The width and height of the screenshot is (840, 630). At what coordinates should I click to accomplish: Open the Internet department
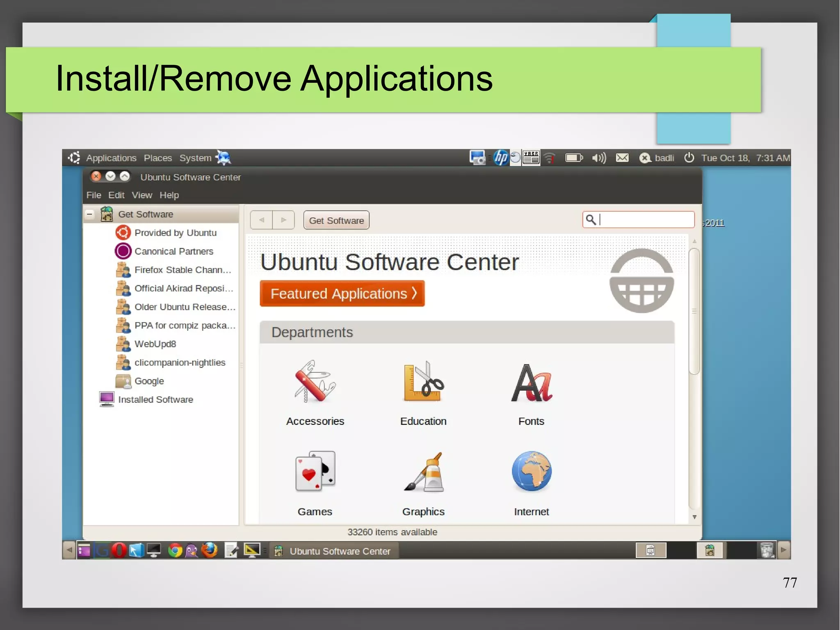[x=531, y=483]
